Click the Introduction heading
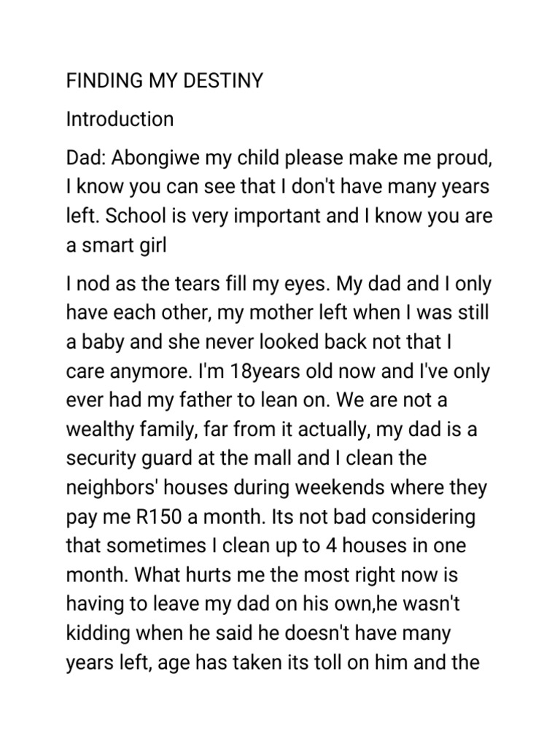Image resolution: width=560 pixels, height=747 pixels. (x=120, y=119)
